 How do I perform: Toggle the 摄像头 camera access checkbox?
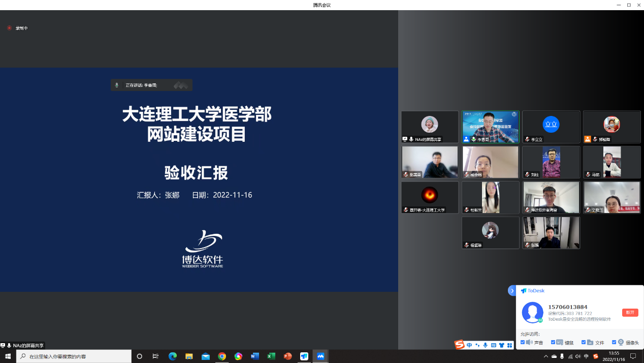(x=614, y=343)
